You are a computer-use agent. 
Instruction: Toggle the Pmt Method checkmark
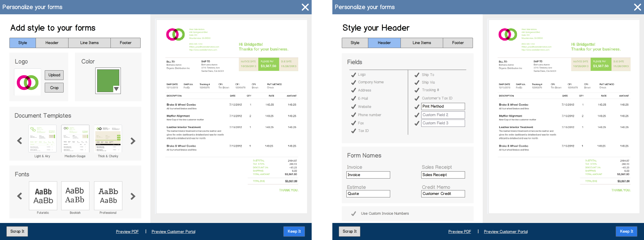click(417, 107)
